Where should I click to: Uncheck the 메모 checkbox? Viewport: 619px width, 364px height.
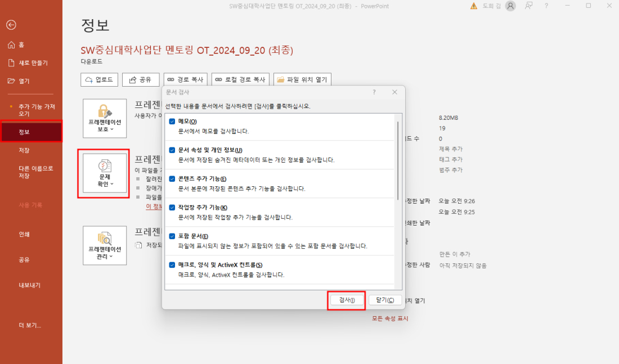click(172, 122)
